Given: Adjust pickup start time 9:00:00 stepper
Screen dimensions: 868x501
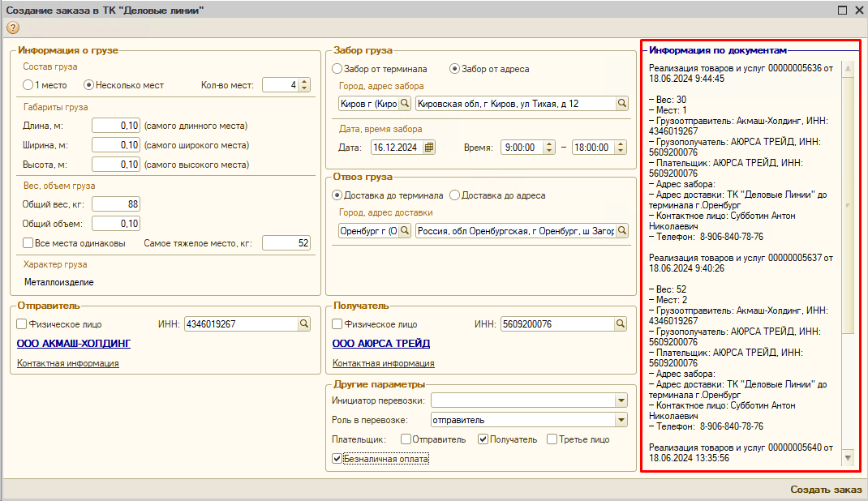Looking at the screenshot, I should point(548,147).
